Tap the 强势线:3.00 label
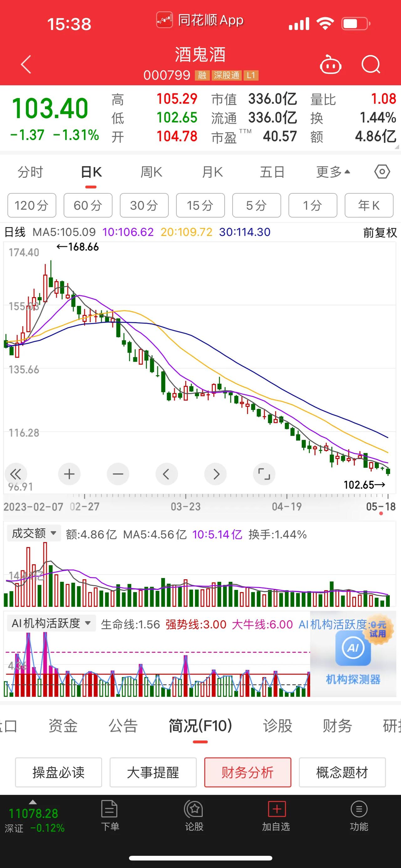401x868 pixels. point(195,624)
